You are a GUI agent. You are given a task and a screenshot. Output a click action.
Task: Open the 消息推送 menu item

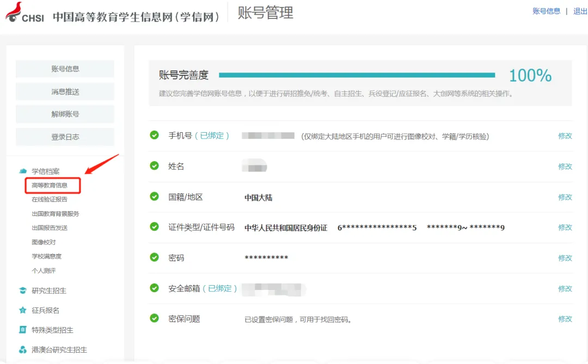(65, 92)
